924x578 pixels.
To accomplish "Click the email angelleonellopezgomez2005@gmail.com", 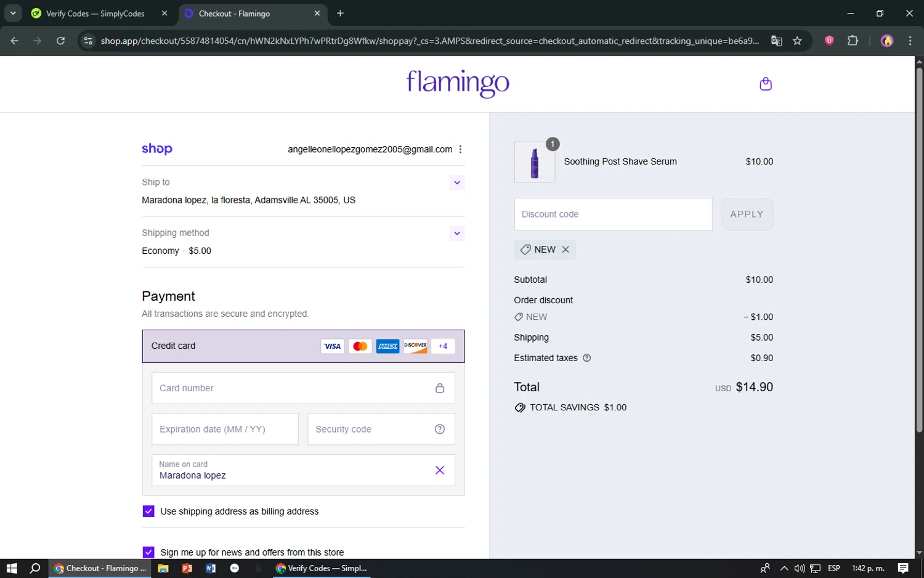I will coord(370,149).
